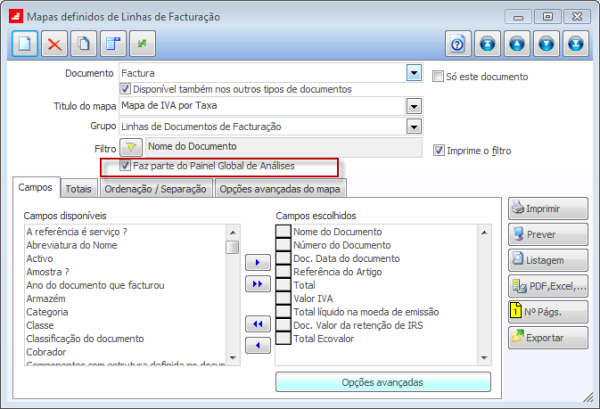Select 'Armazém' in available fields

coord(46,299)
